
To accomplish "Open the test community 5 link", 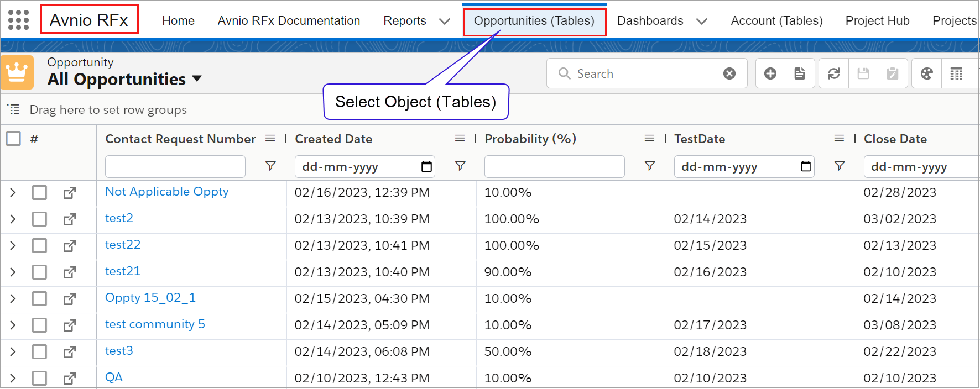I will pos(155,324).
